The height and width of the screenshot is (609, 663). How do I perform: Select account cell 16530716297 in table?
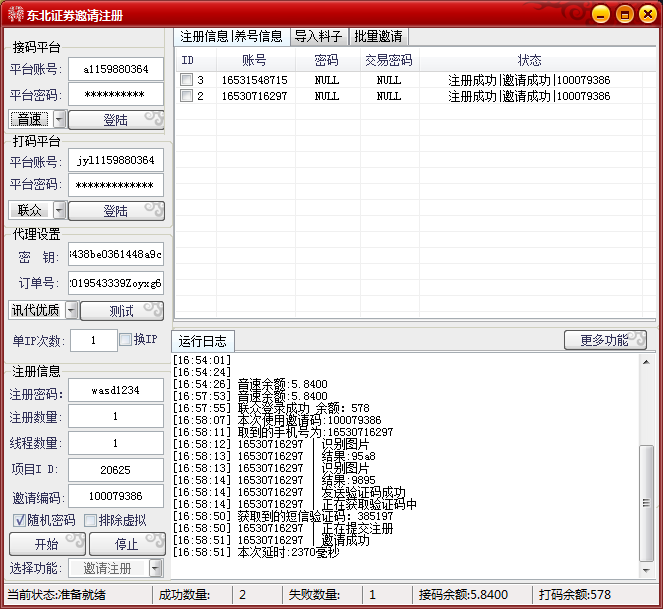pyautogui.click(x=255, y=96)
